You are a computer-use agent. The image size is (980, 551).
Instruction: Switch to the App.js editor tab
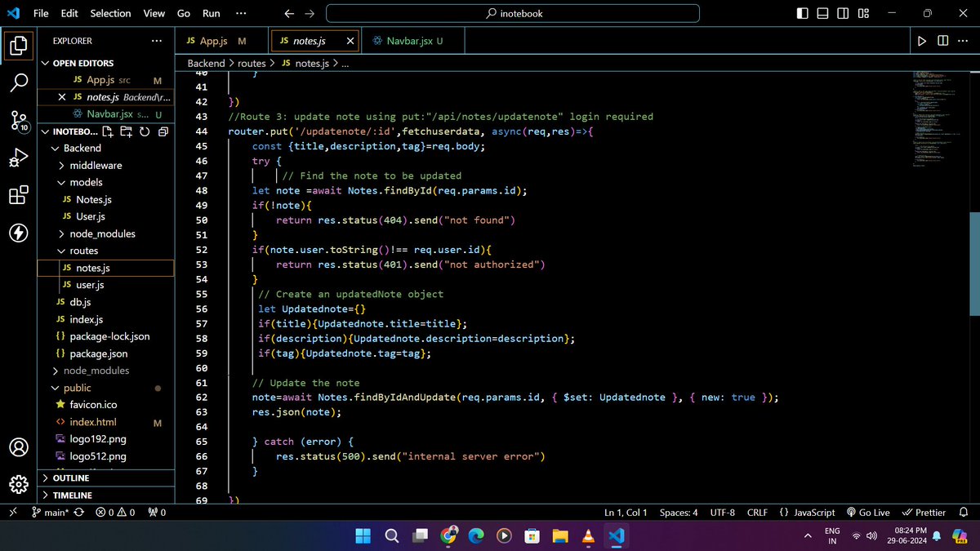[x=222, y=41]
